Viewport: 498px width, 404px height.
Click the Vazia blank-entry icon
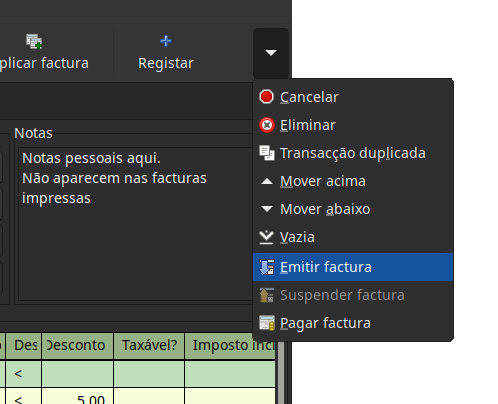coord(266,237)
